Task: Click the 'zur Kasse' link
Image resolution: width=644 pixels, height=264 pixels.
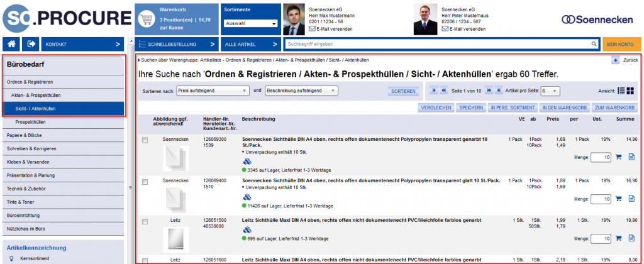Action: (x=171, y=28)
